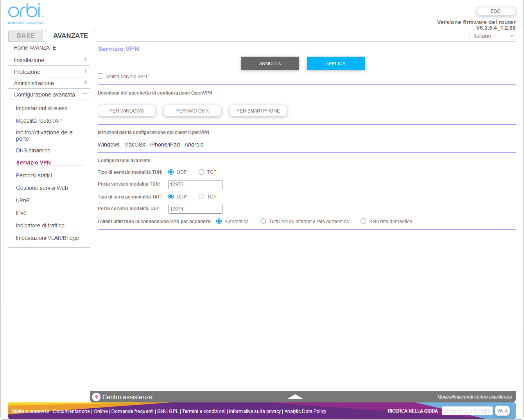The width and height of the screenshot is (524, 420).
Task: Open Gestione servizi Web page
Action: (x=42, y=188)
